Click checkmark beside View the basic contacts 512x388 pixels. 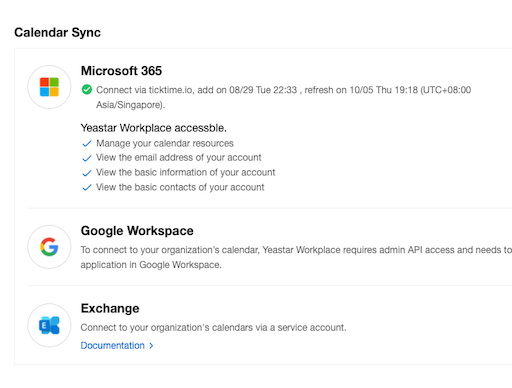[x=87, y=187]
